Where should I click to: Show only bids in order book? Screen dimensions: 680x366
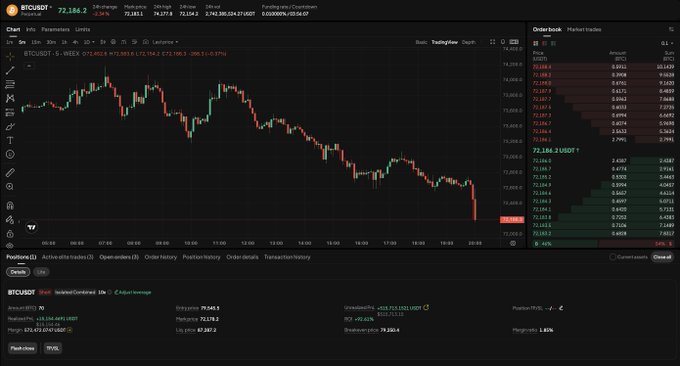pos(553,43)
